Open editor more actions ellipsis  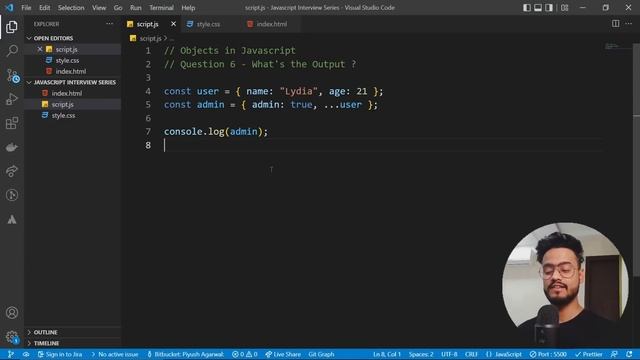pos(629,24)
